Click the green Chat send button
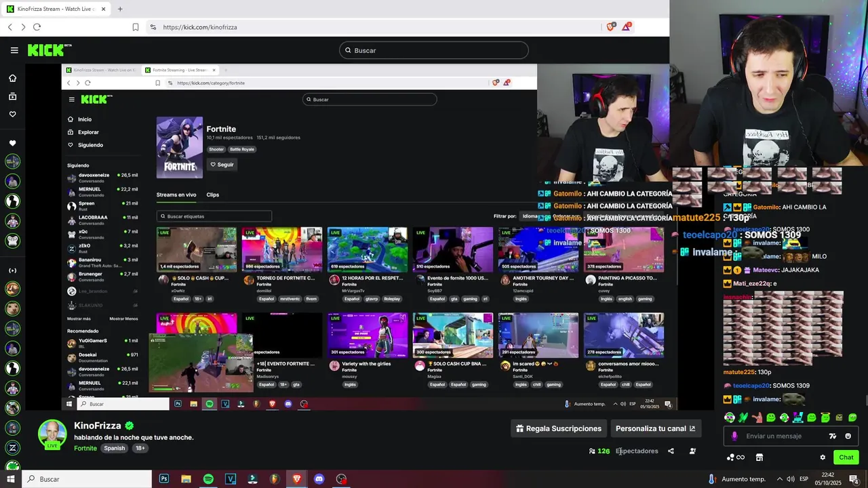The height and width of the screenshot is (488, 868). pos(846,457)
